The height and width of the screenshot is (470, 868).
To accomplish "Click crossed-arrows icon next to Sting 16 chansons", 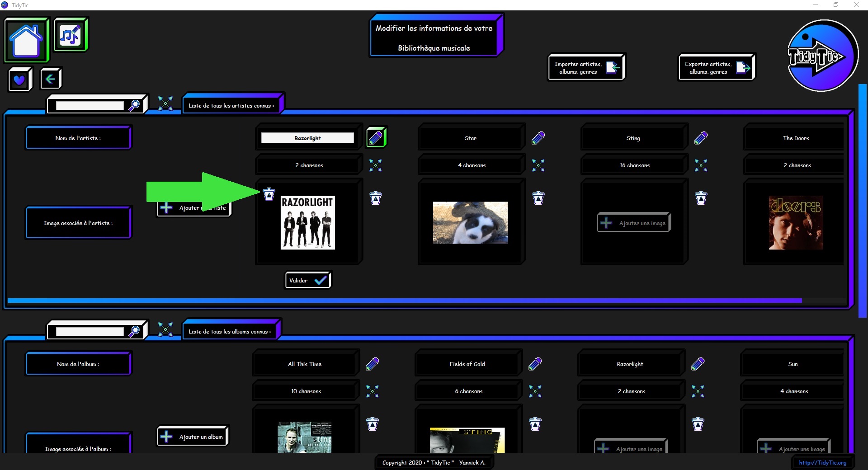I will pyautogui.click(x=701, y=165).
